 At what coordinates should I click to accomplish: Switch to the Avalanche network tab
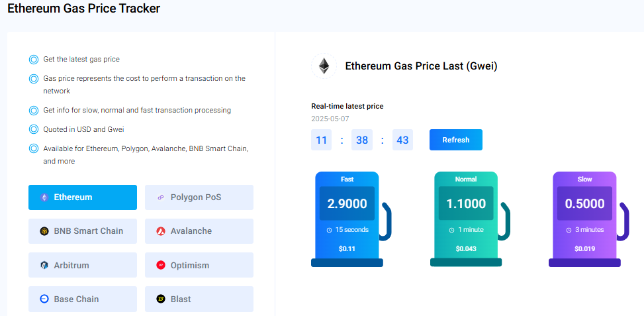coord(199,231)
